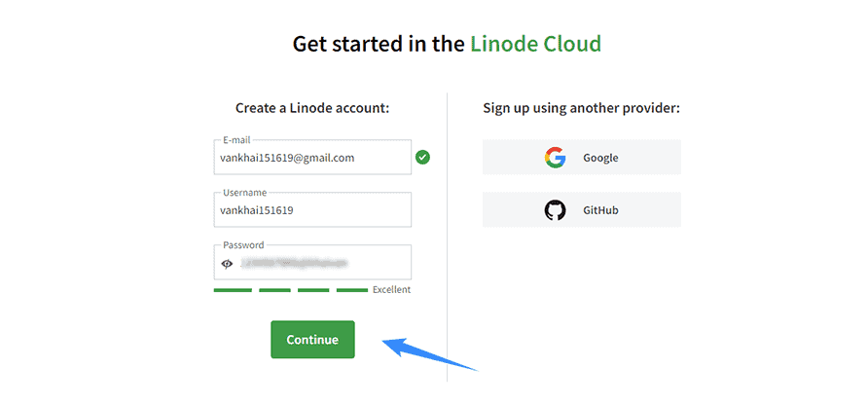The image size is (868, 405).
Task: Sign up using the GitHub text label
Action: pyautogui.click(x=600, y=210)
